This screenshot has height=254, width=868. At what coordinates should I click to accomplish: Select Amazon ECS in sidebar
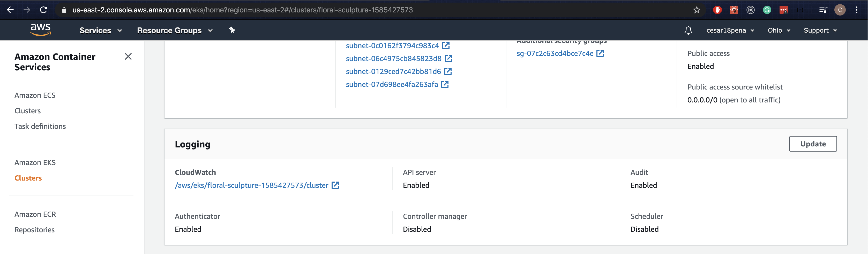pyautogui.click(x=35, y=95)
